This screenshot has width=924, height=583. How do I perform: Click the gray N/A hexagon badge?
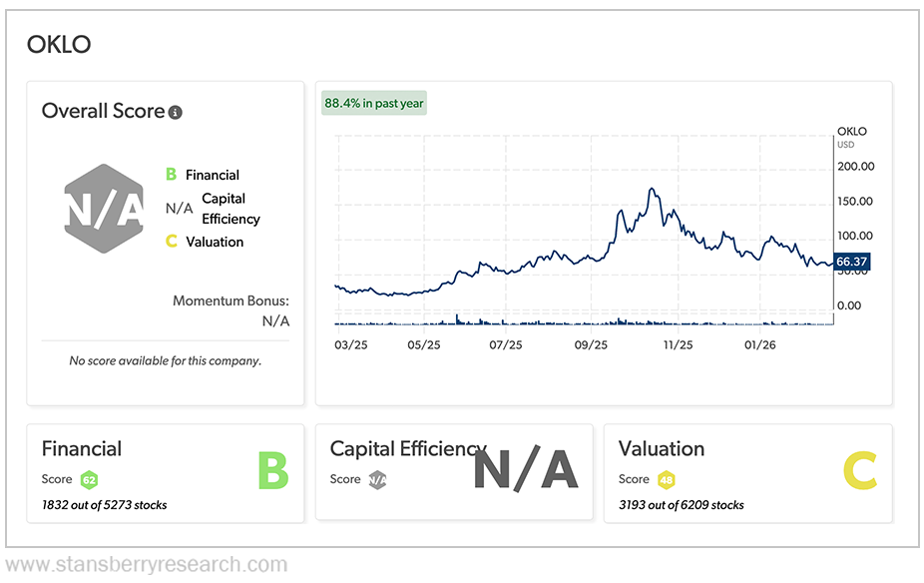pos(107,209)
